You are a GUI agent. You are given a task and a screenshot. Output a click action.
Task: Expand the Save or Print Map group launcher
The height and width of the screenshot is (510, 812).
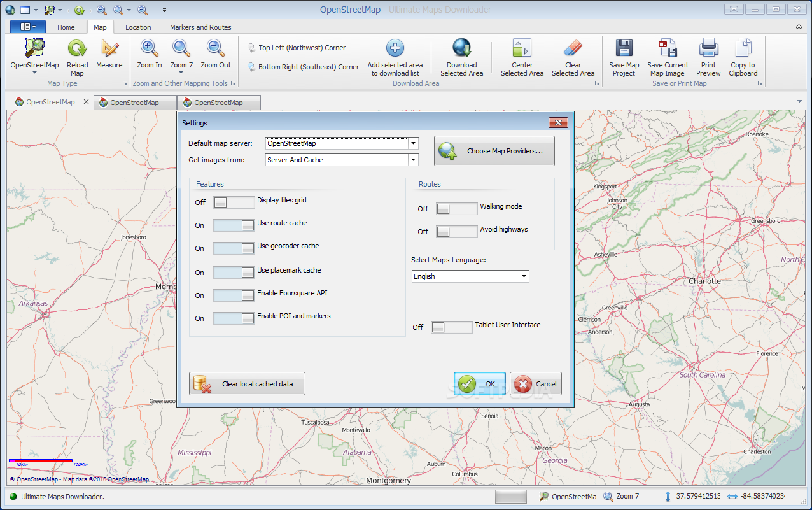click(760, 83)
